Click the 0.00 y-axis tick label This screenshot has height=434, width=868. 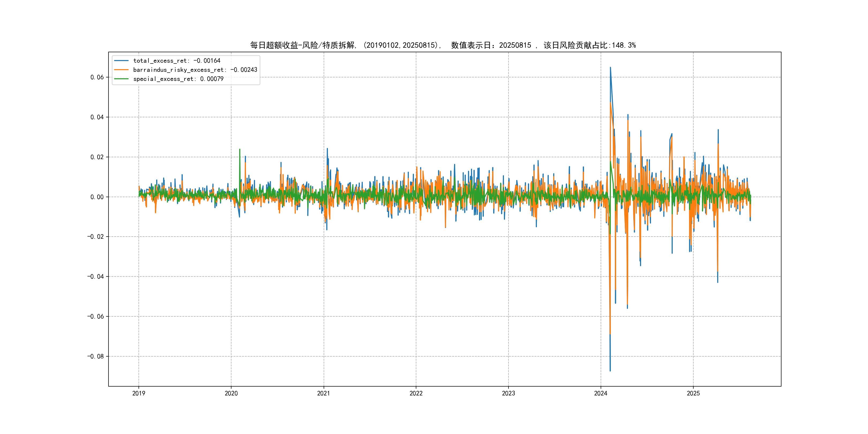click(x=97, y=197)
